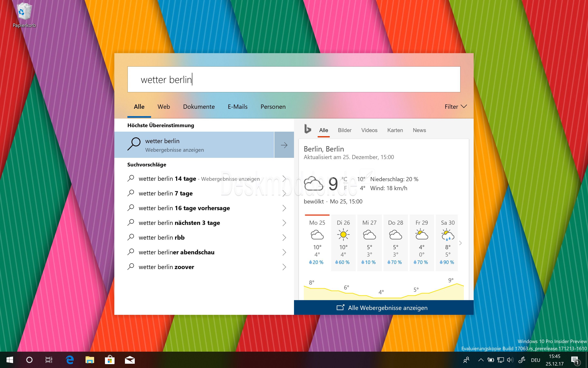Switch DEU input language indicator
The height and width of the screenshot is (368, 588).
point(535,360)
